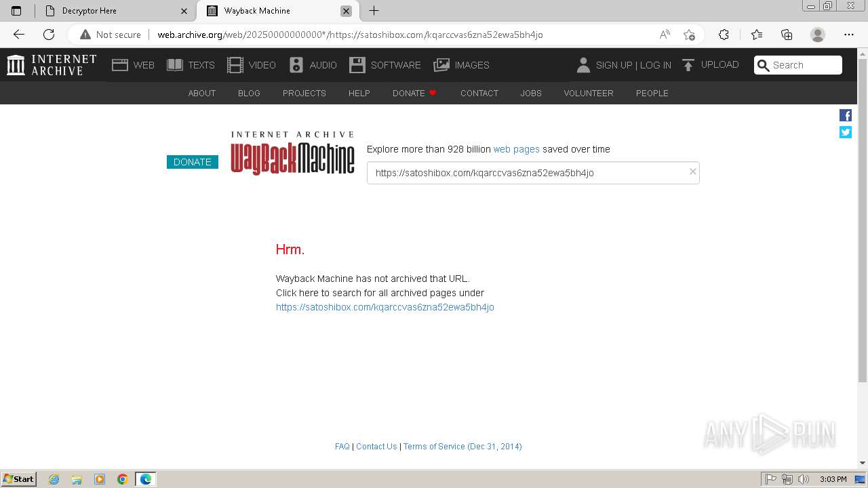Click the teal DONATE button
Screen dimensions: 868x488
pyautogui.click(x=193, y=162)
